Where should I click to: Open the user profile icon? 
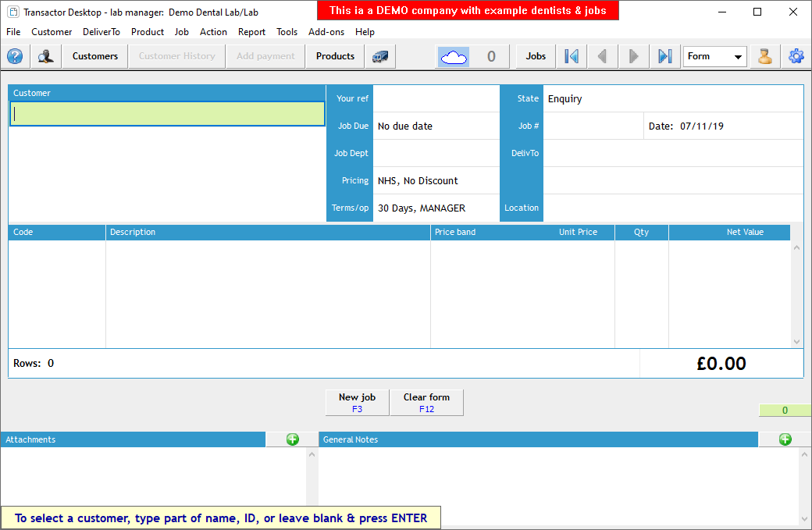tap(765, 56)
